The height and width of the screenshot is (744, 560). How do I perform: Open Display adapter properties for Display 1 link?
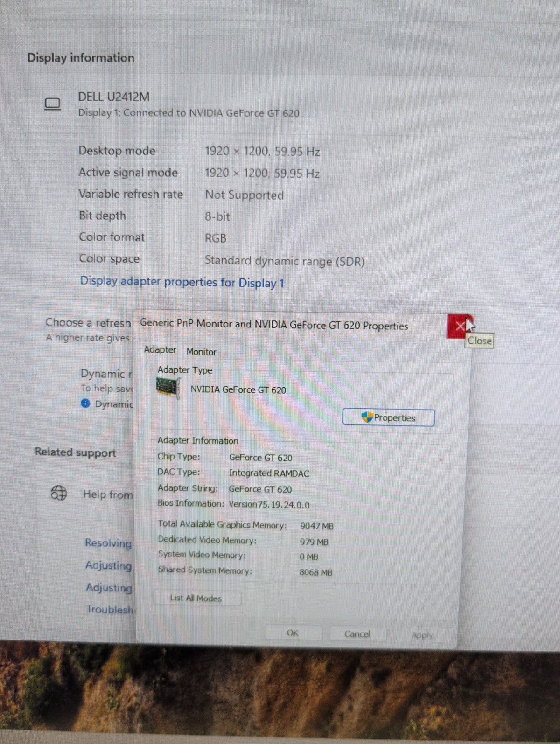pos(182,282)
